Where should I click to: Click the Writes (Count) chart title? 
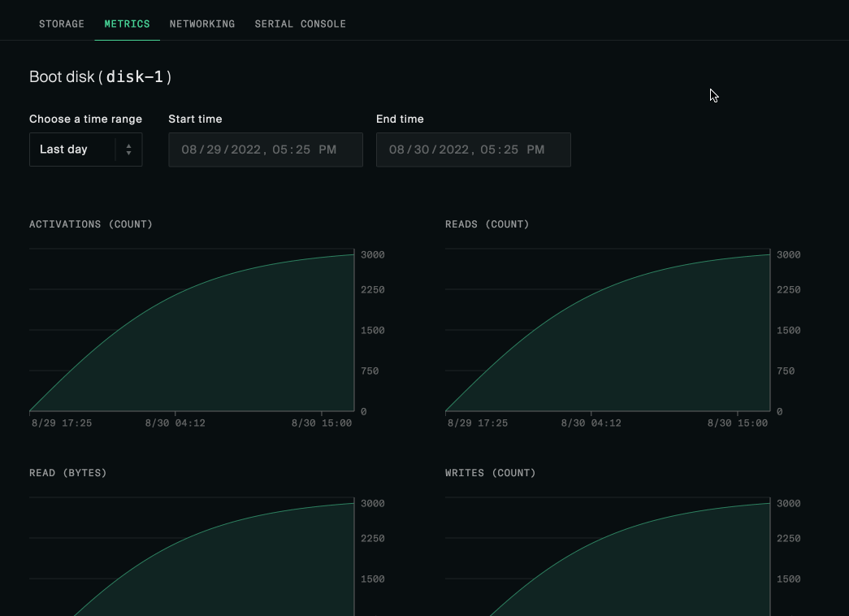(x=490, y=473)
